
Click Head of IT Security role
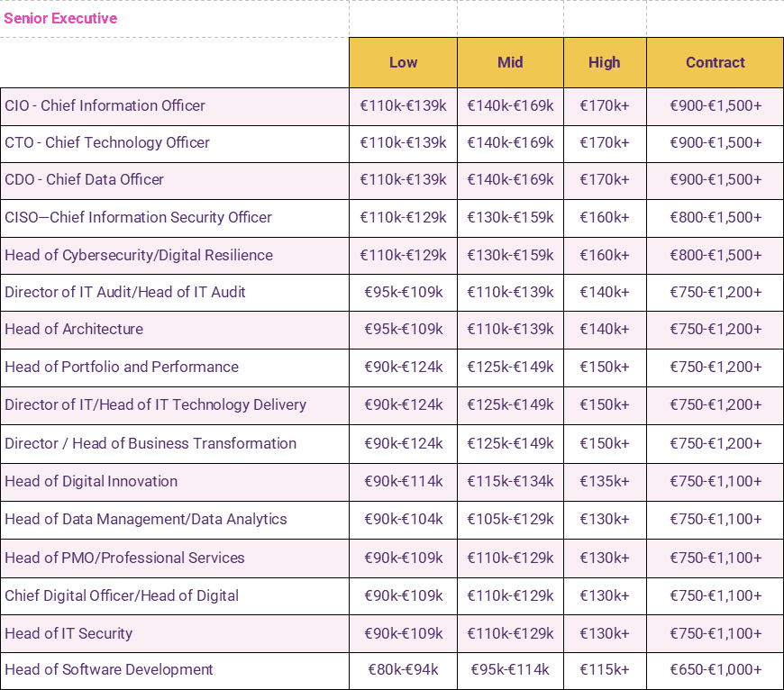68,633
